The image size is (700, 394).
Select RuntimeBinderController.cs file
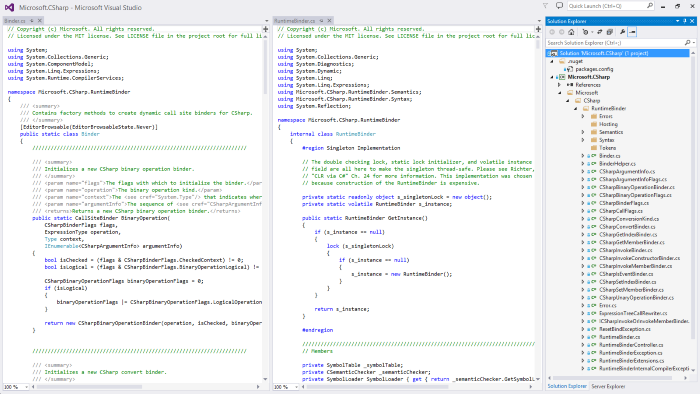point(631,345)
